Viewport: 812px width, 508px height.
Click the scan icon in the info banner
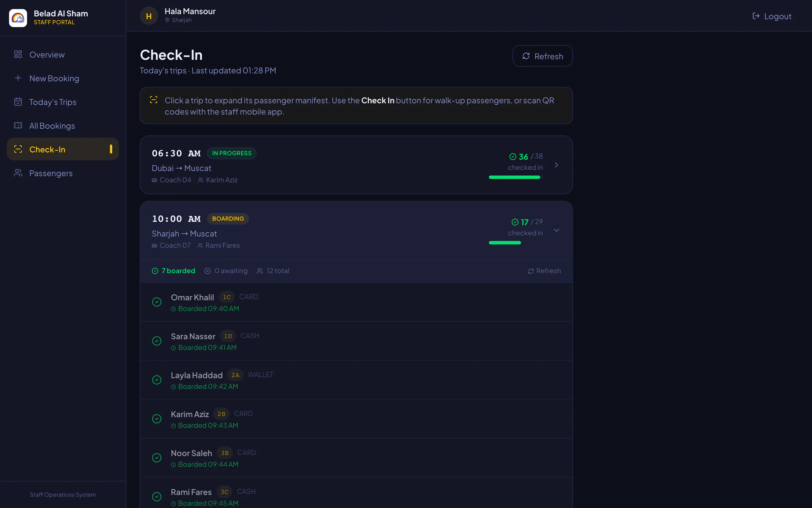coord(154,100)
